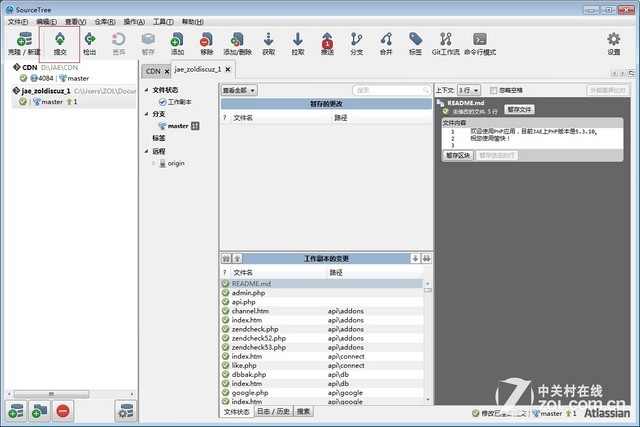This screenshot has width=640, height=427.
Task: Launch terminal via 命令行模式 icon
Action: [x=478, y=42]
